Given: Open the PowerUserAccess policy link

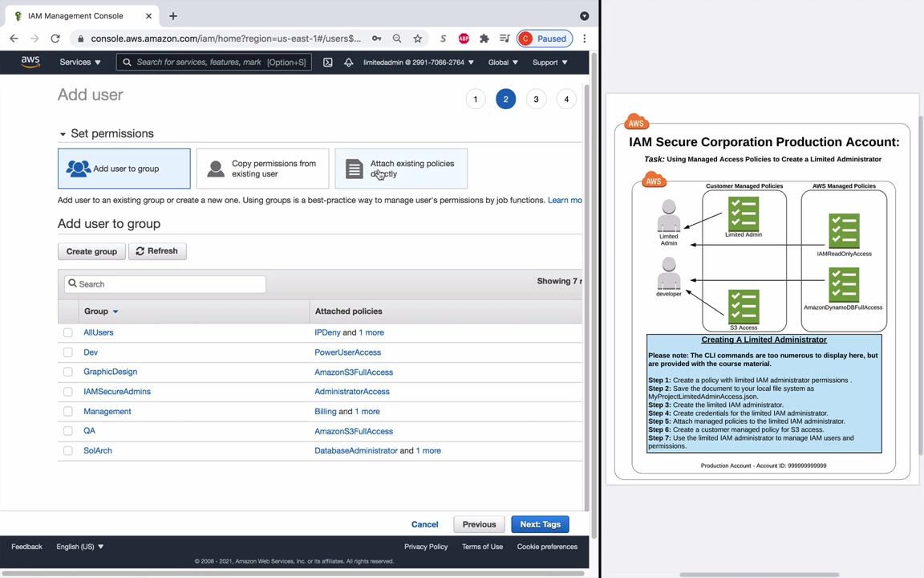Looking at the screenshot, I should [x=347, y=352].
